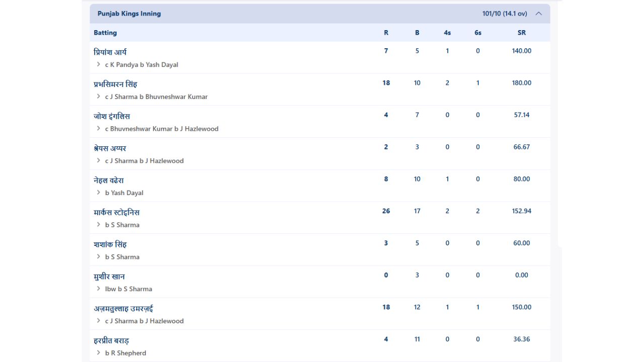Screen dimensions: 644x362
Task: Click strike rate value 180.00
Action: (522, 83)
